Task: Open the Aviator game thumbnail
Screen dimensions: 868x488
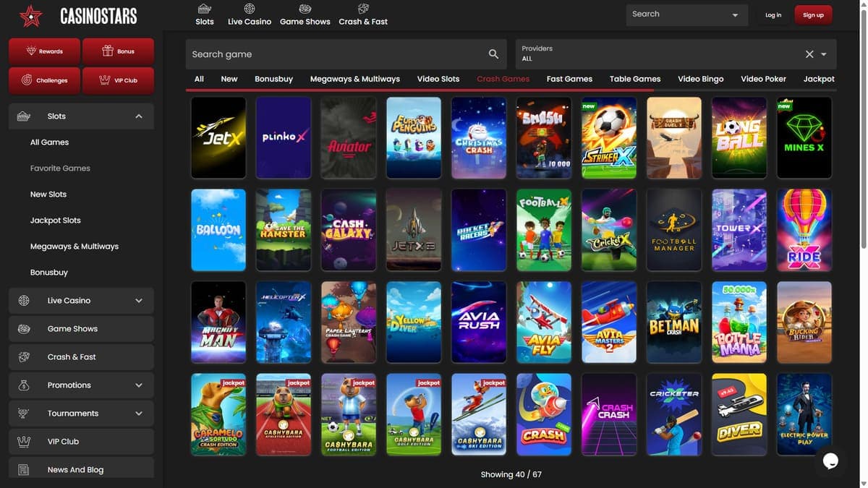Action: point(349,137)
